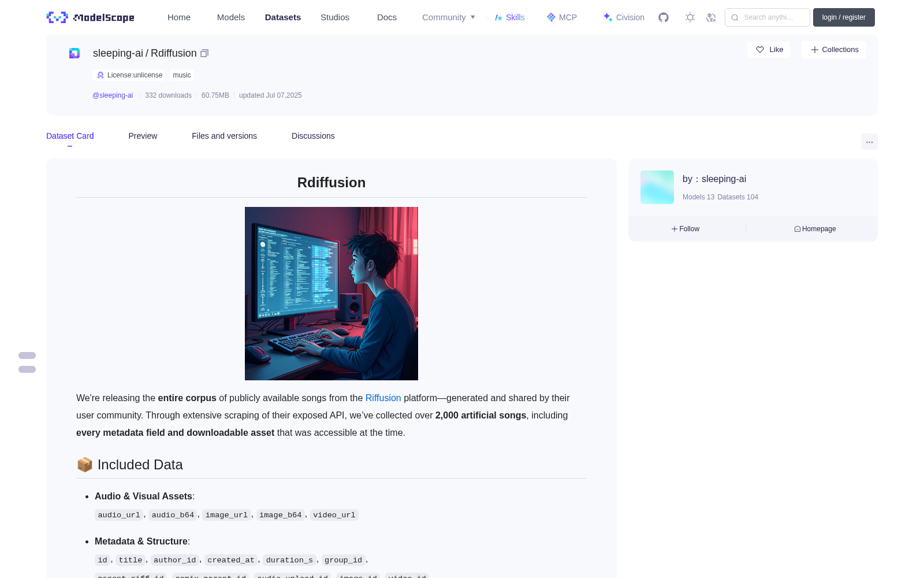This screenshot has width=924, height=578.
Task: Open the three-dots more options menu
Action: coord(869,142)
